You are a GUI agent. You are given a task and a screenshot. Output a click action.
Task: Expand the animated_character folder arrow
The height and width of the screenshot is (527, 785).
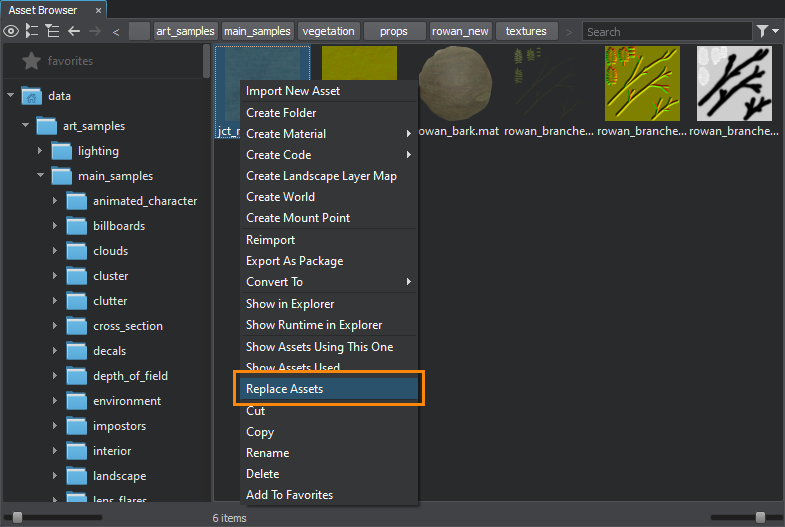tap(55, 201)
